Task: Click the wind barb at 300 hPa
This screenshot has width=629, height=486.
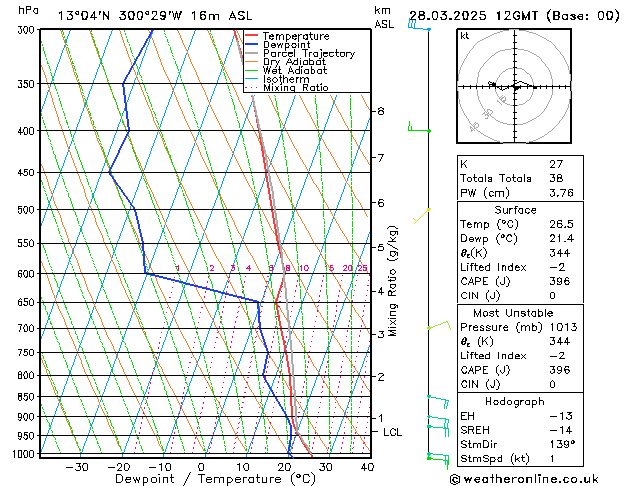Action: coord(419,26)
